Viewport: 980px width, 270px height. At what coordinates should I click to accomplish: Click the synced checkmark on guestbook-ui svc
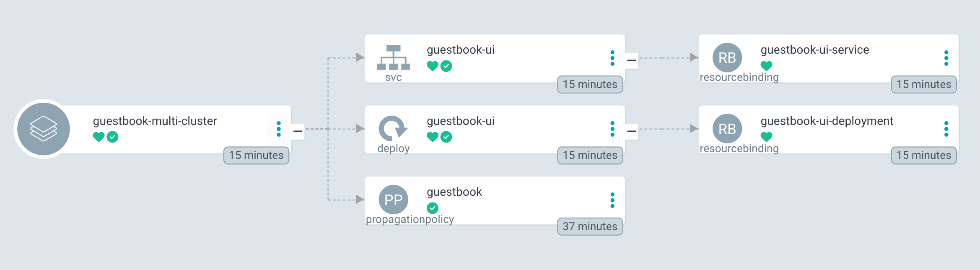(446, 66)
